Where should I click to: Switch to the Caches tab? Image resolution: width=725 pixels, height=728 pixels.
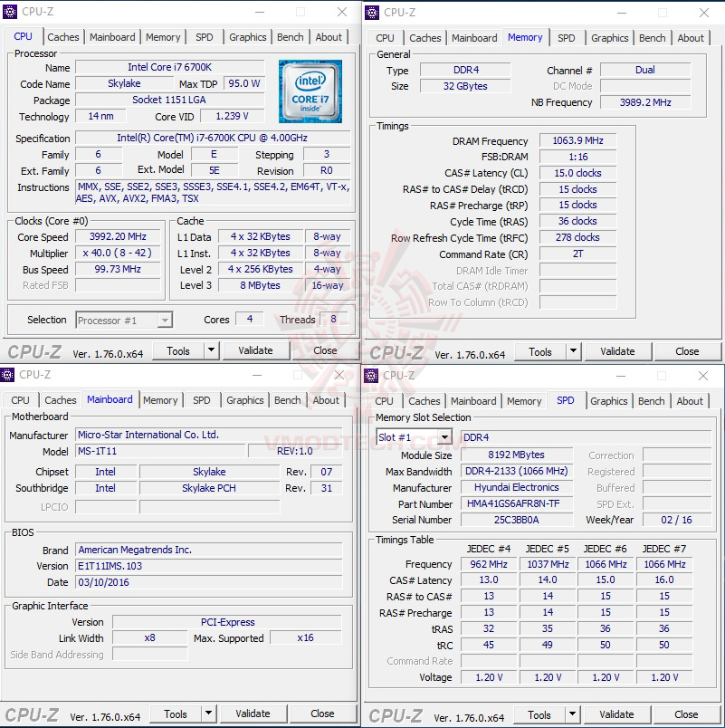point(63,37)
